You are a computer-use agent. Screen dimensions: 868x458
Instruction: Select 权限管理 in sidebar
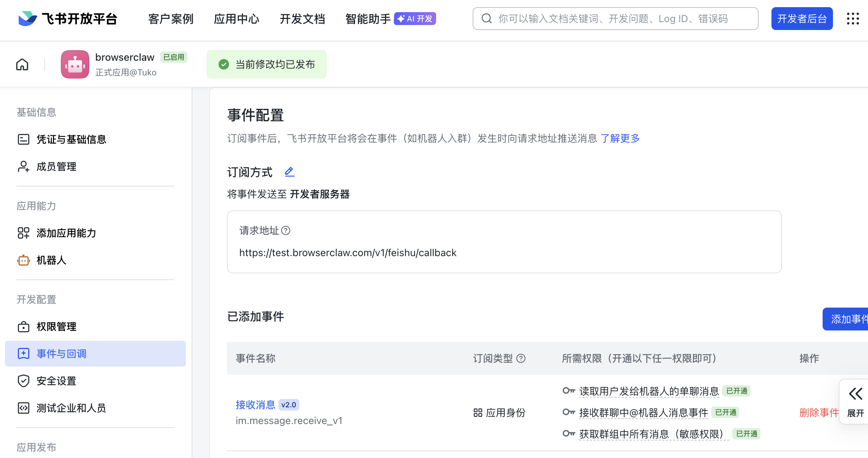pos(95,327)
